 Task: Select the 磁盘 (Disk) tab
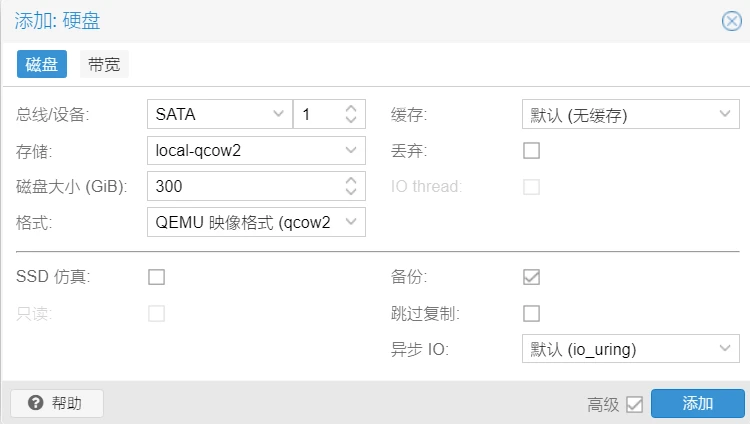tap(42, 65)
